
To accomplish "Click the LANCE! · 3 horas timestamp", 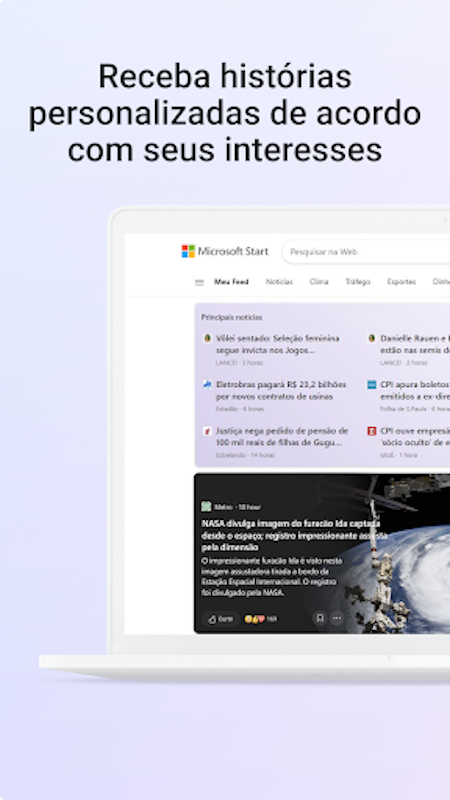I will coord(239,363).
